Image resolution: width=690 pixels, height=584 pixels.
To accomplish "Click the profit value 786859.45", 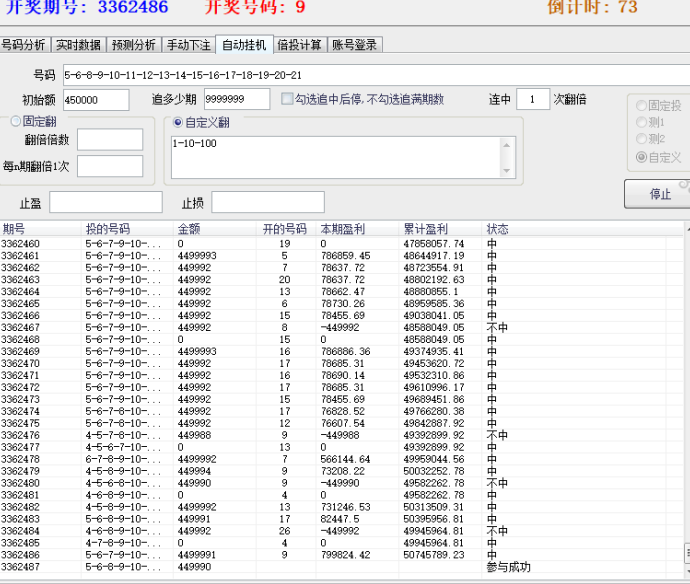I will [345, 256].
